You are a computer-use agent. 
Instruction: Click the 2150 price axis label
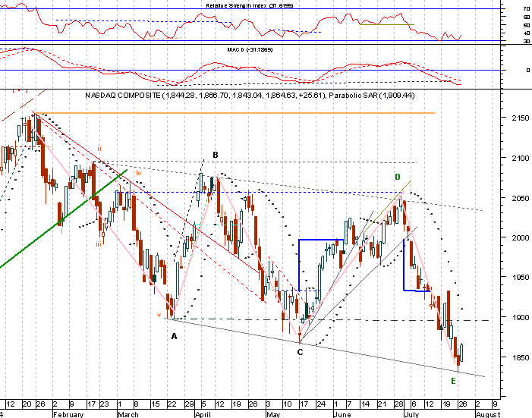520,118
